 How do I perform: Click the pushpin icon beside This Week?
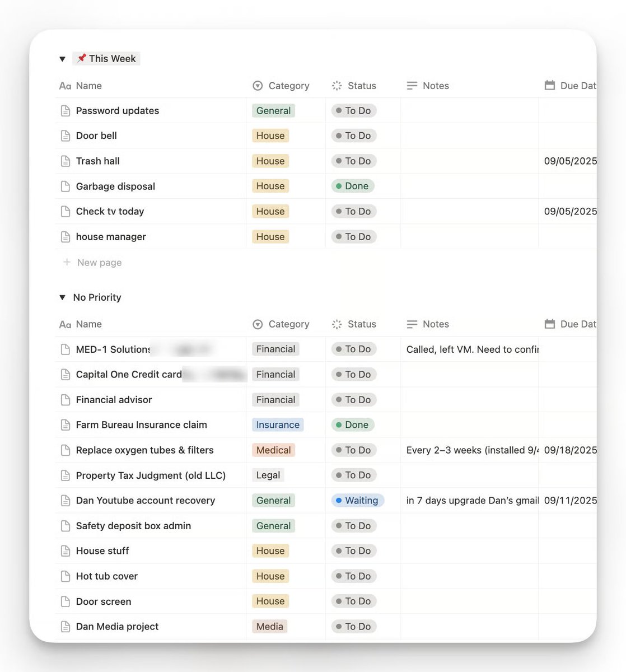[82, 58]
